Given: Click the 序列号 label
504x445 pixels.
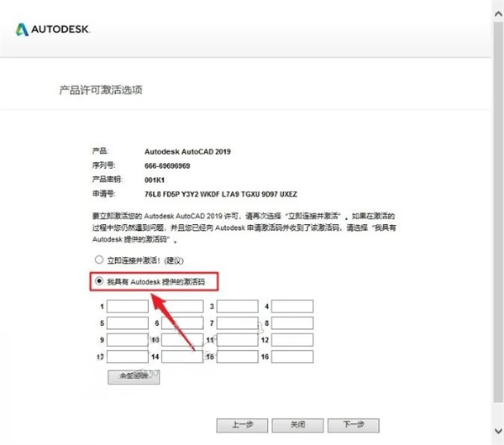Looking at the screenshot, I should click(x=103, y=165).
